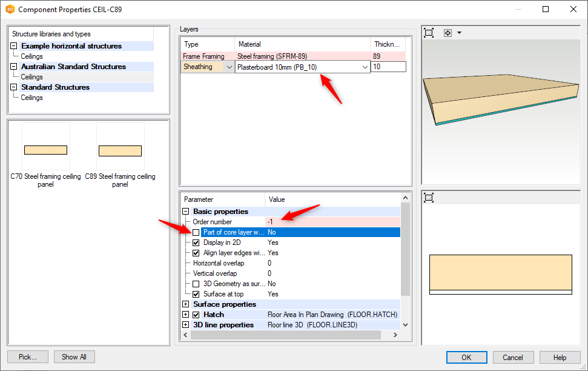Click the Show All button

(74, 357)
